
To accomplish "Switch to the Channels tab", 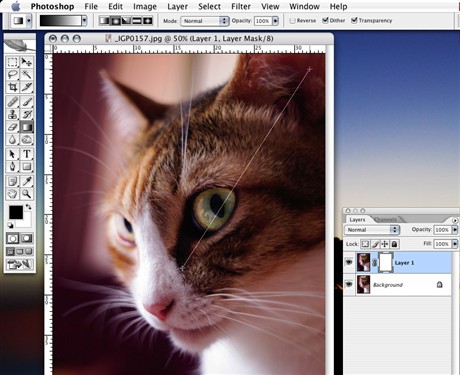I will pos(386,220).
